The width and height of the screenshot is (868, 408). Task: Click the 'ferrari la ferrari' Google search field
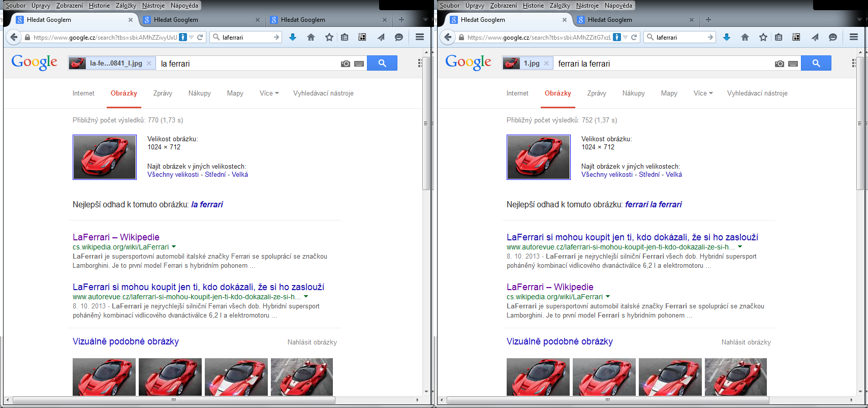[x=663, y=64]
